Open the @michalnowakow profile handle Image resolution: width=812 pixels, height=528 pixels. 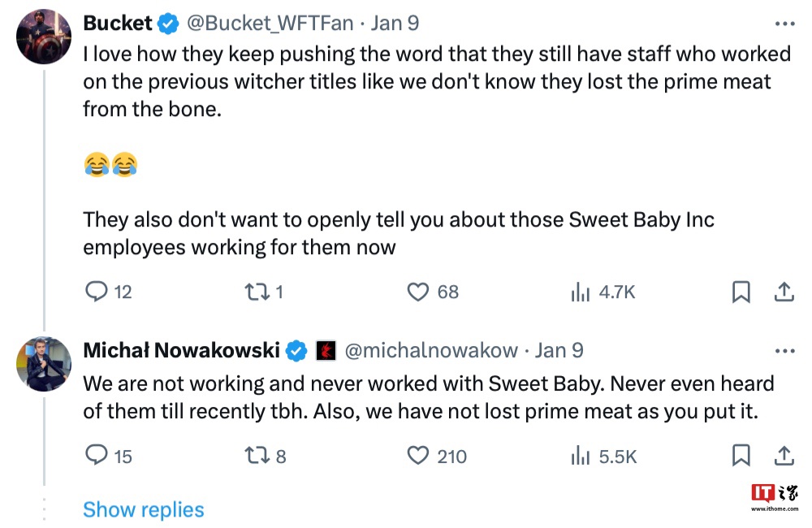(431, 350)
